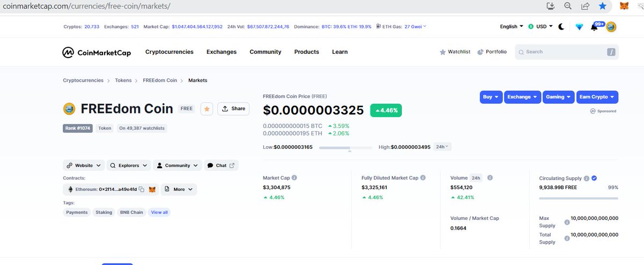
Task: Open the Cryptocurrencies nav menu
Action: (169, 52)
